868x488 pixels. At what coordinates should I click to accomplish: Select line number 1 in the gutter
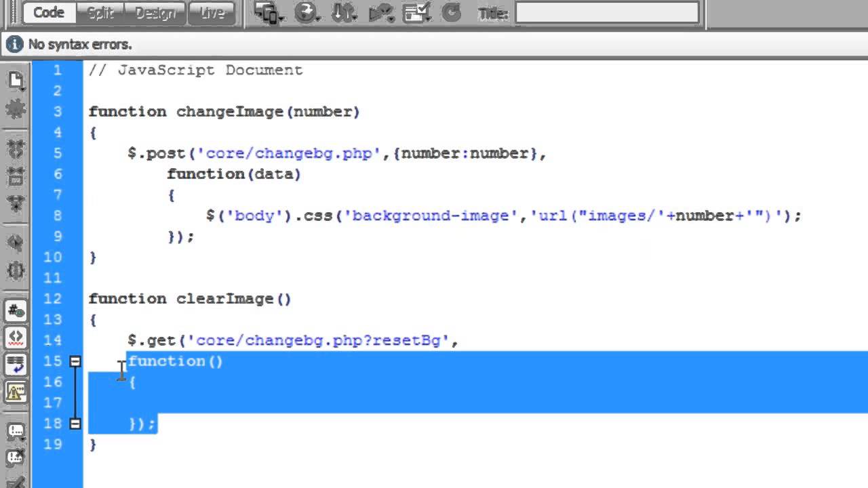(57, 70)
